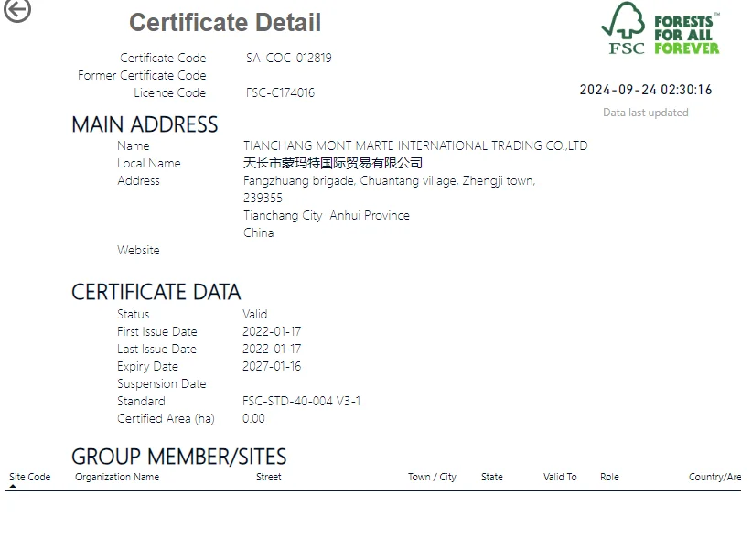Click certificate code SA-COC-012819
This screenshot has height=560, width=752.
pos(288,58)
